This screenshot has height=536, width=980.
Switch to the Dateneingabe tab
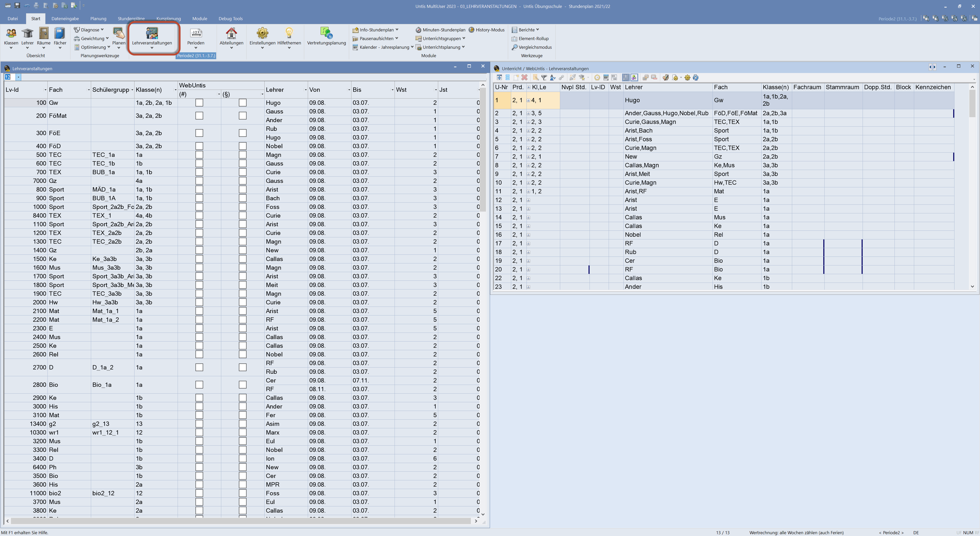coord(65,19)
